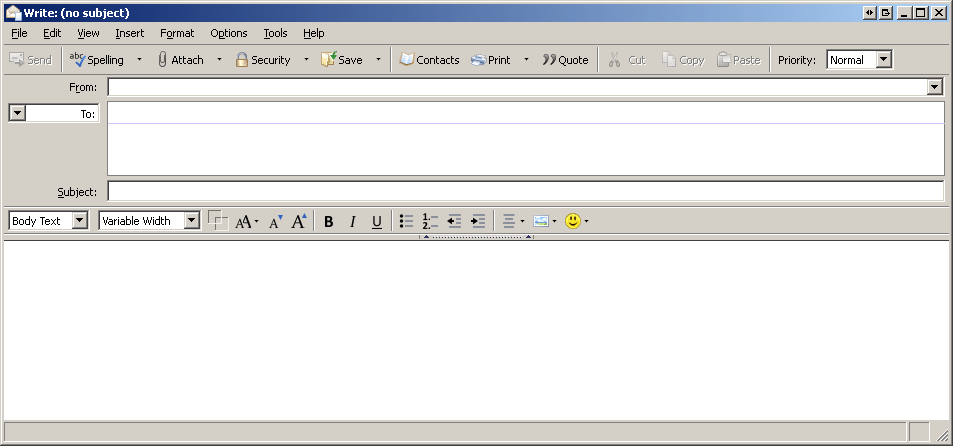Image resolution: width=953 pixels, height=446 pixels.
Task: Open the To recipient type dropdown
Action: pos(18,113)
